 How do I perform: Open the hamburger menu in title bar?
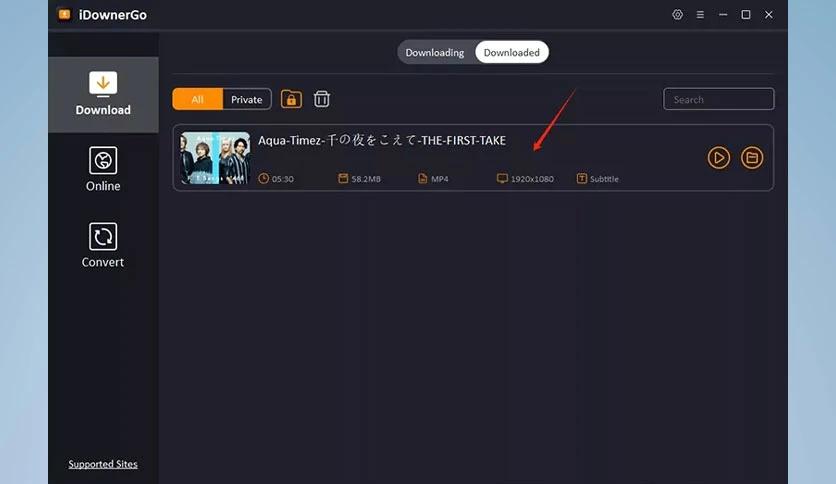point(700,15)
